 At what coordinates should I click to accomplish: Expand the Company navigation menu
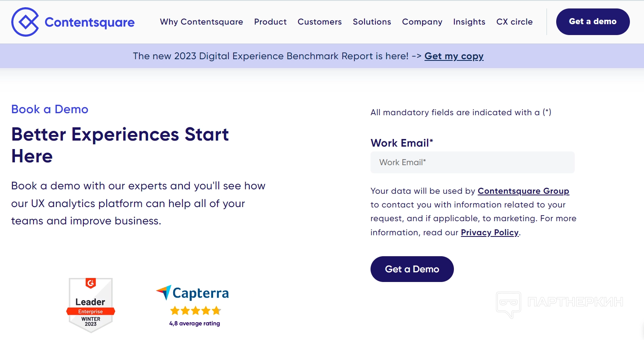(x=422, y=22)
